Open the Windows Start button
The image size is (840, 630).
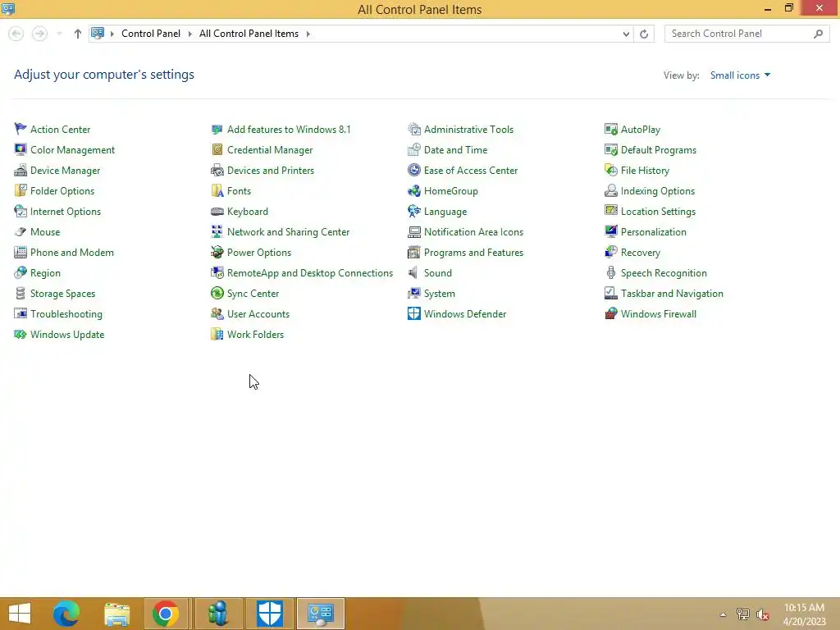coord(20,614)
